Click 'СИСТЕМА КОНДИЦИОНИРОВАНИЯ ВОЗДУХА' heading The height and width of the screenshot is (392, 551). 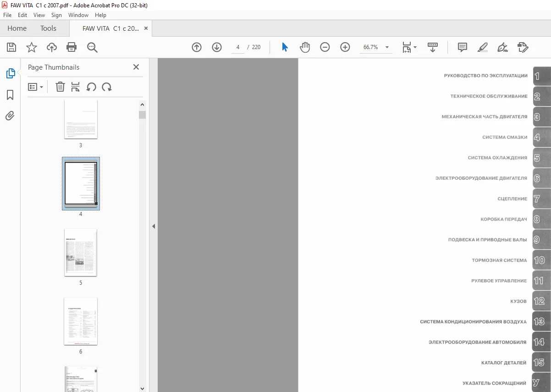click(x=474, y=321)
